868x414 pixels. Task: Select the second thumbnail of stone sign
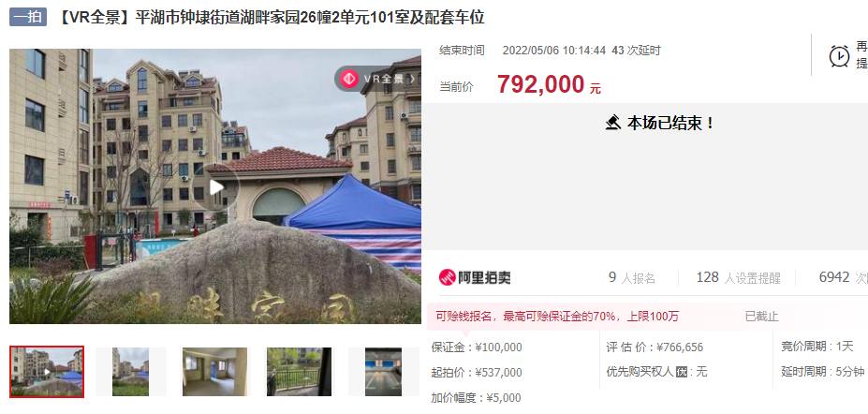pos(131,372)
